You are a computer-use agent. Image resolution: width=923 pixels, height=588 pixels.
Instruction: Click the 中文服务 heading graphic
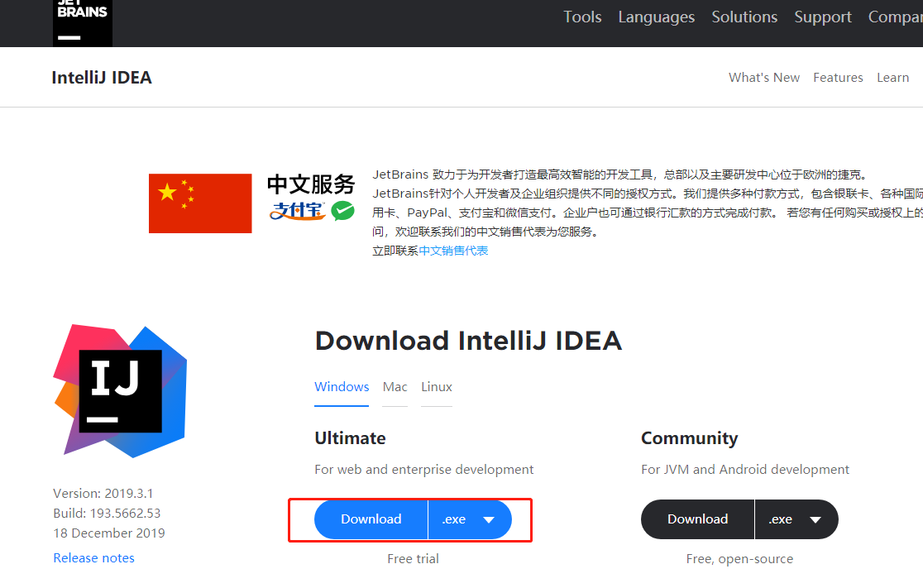[310, 184]
